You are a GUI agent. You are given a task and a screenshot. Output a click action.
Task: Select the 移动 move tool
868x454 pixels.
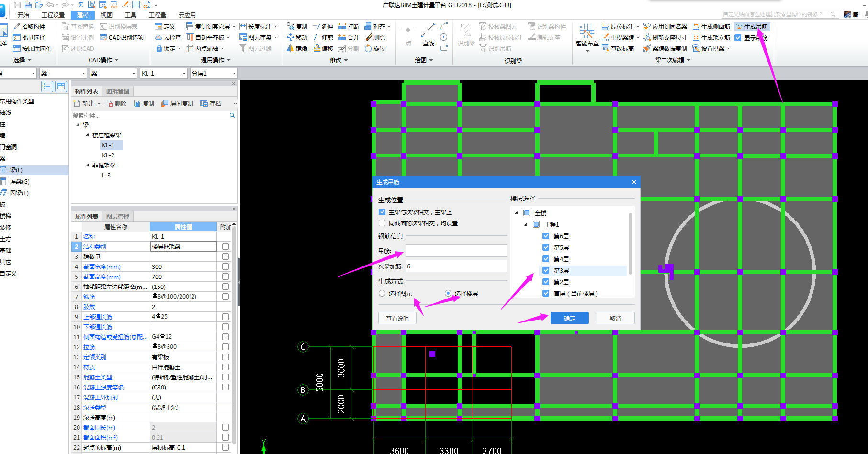(297, 37)
